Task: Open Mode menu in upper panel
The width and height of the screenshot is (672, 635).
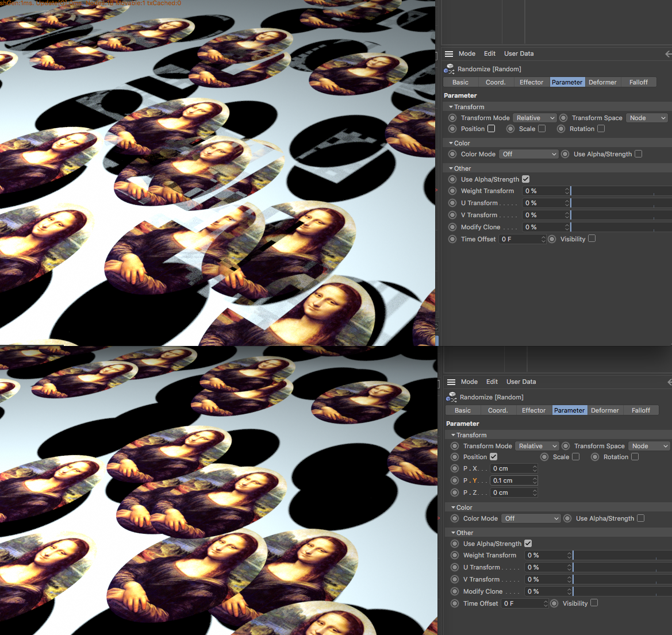Action: [x=467, y=53]
